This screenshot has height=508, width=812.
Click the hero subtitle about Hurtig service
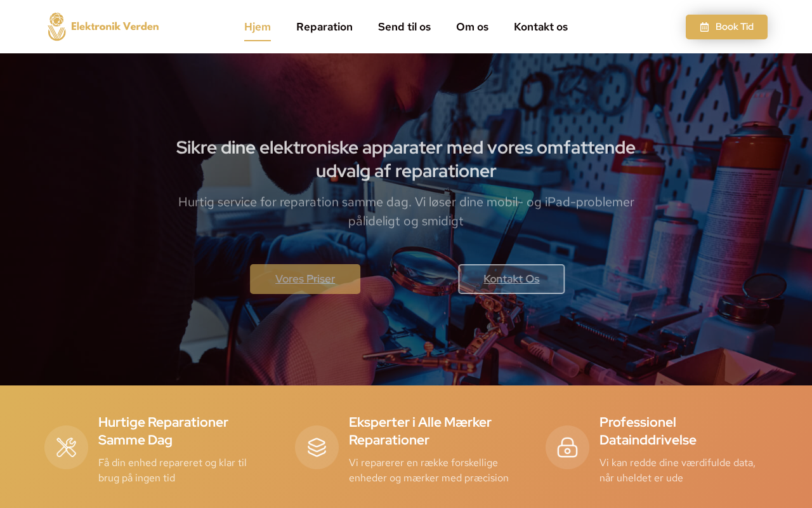[x=406, y=211]
